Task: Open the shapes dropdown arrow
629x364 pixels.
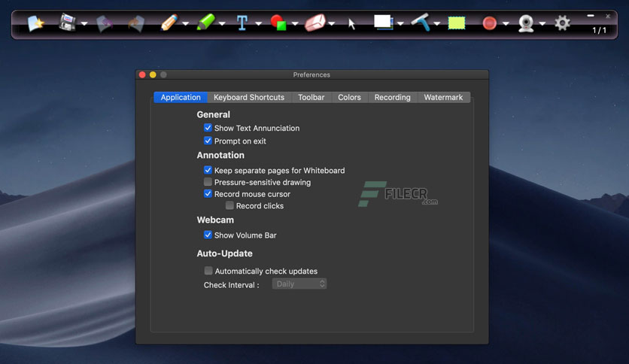Action: click(295, 23)
